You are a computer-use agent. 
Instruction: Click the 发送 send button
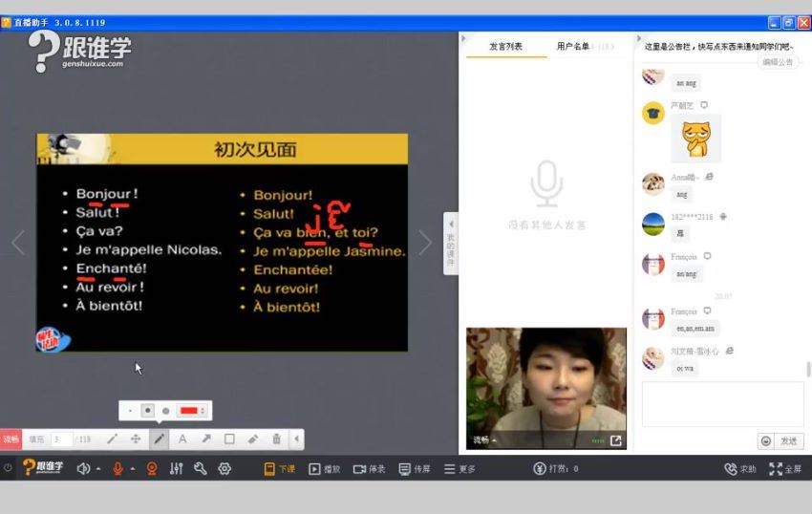(x=787, y=441)
